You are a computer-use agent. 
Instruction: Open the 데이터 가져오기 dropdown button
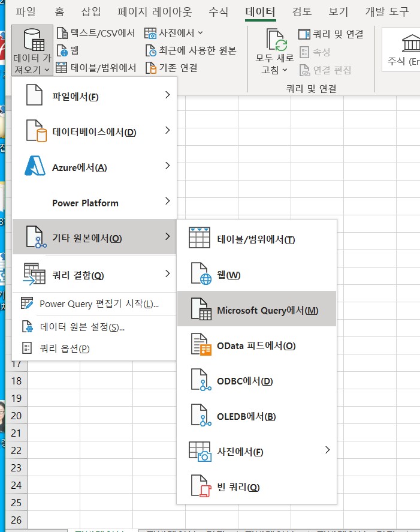tap(32, 50)
